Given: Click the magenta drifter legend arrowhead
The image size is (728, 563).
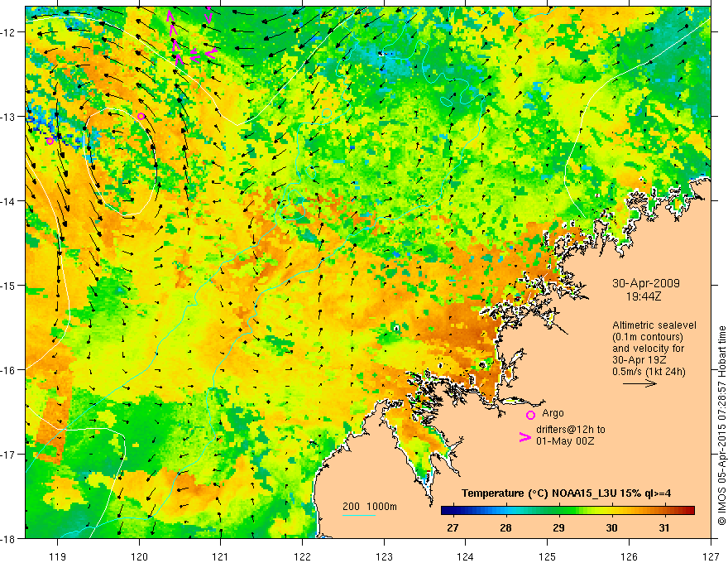Looking at the screenshot, I should tap(525, 437).
